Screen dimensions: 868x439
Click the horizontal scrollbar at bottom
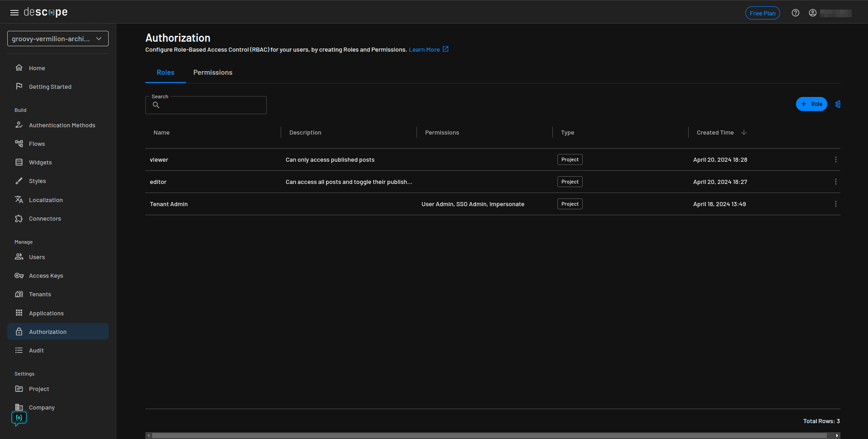489,435
